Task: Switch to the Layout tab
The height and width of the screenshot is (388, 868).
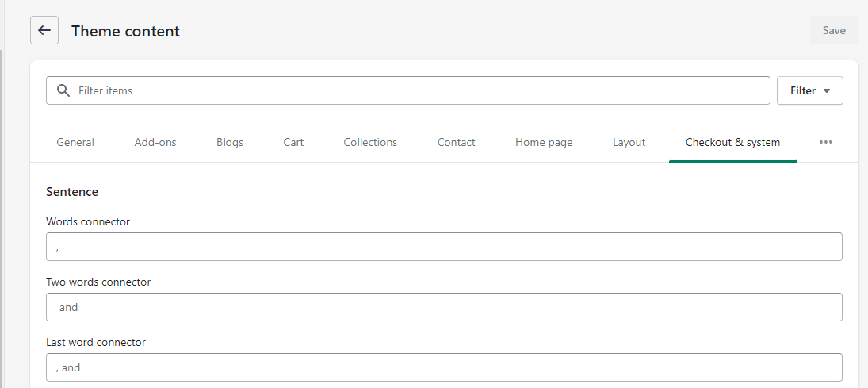Action: click(629, 143)
